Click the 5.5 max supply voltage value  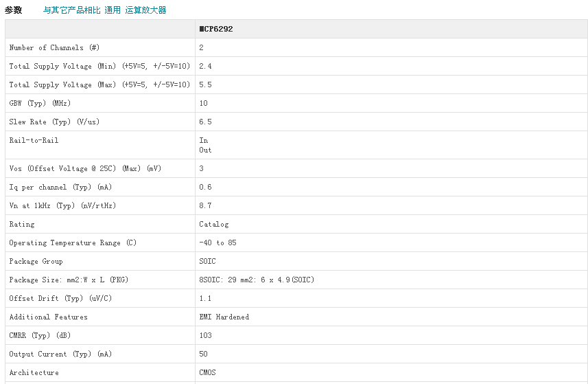[x=205, y=85]
